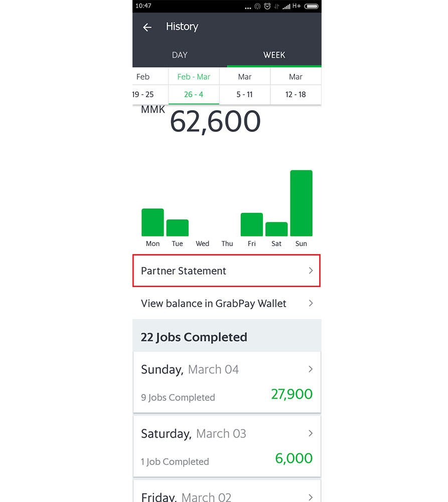View balance in GrabPay Wallet
Viewport: 448px width, 502px height.
pos(214,304)
